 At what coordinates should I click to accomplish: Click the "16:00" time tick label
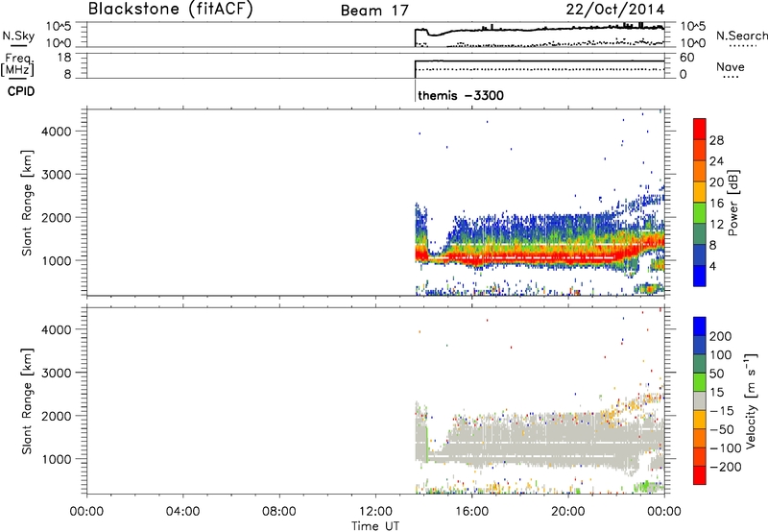click(471, 512)
